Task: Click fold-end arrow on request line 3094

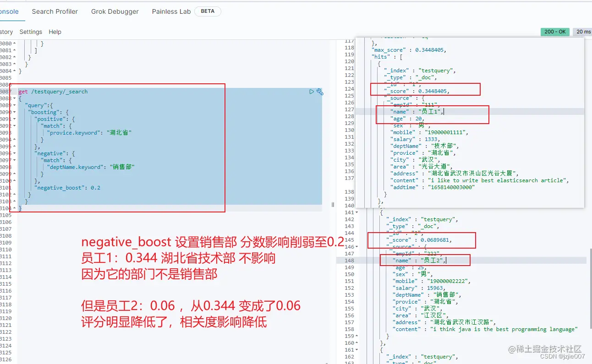Action: click(15, 140)
